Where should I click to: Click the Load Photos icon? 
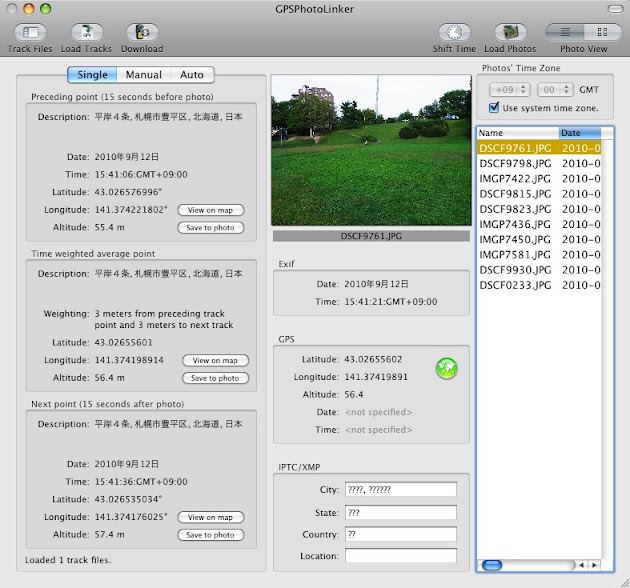[510, 34]
